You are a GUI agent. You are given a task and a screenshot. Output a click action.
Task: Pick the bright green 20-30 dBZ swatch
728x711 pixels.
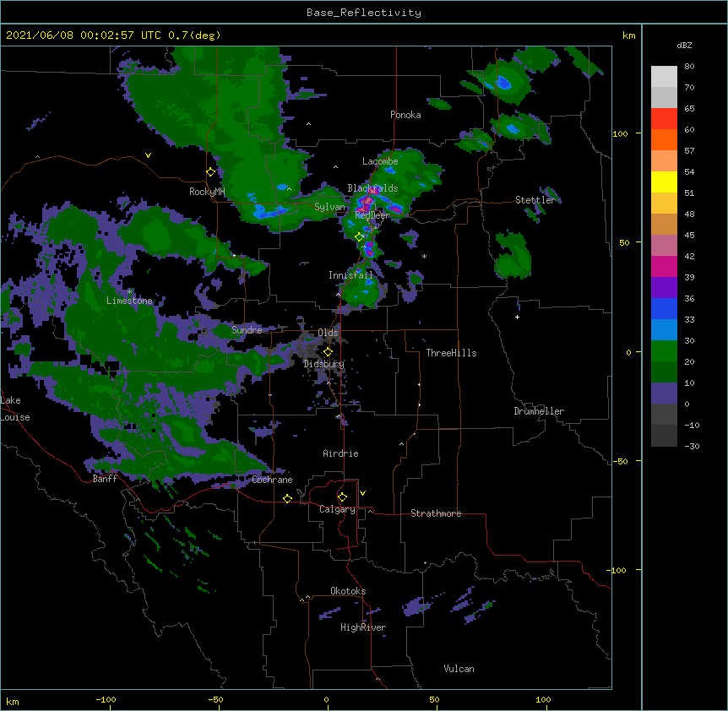(x=664, y=351)
